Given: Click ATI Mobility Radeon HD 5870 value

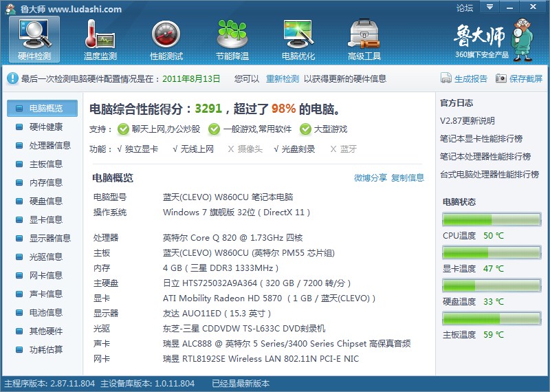Looking at the screenshot, I should tap(269, 298).
